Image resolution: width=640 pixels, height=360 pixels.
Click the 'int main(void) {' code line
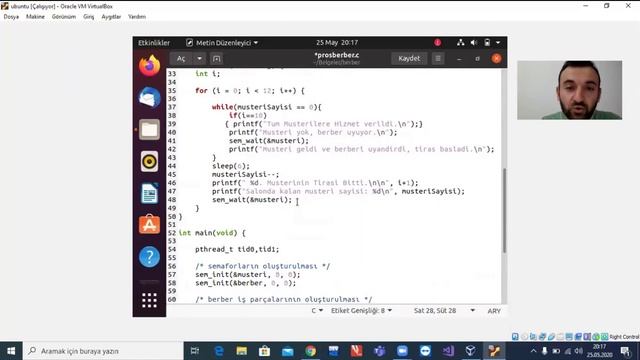click(212, 233)
